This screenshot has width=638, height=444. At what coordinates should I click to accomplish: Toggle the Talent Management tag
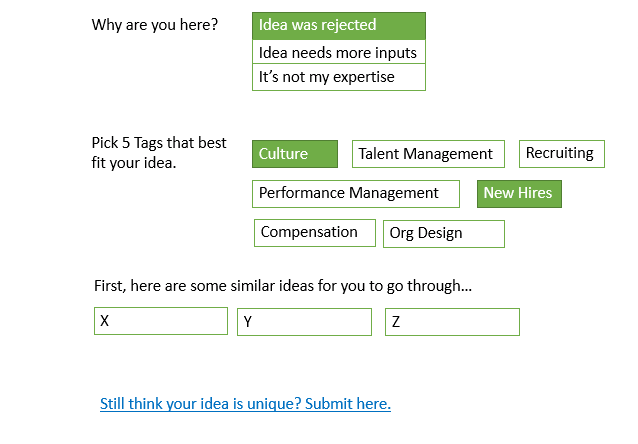pos(427,154)
